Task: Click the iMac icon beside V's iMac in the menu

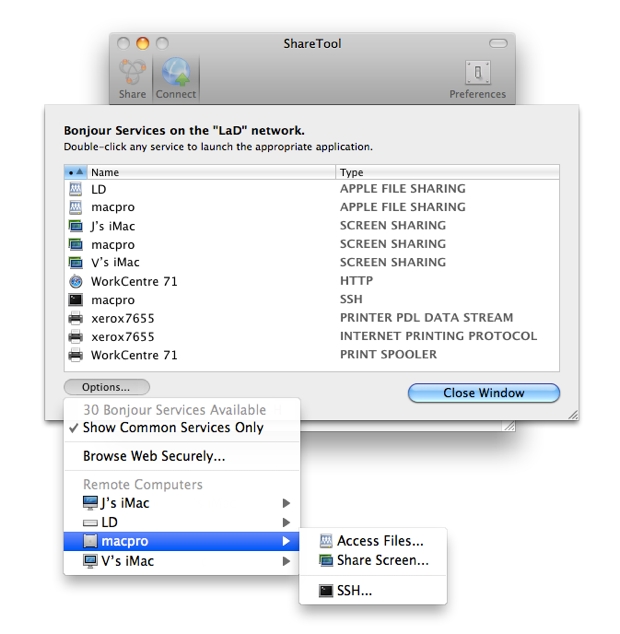Action: [90, 561]
